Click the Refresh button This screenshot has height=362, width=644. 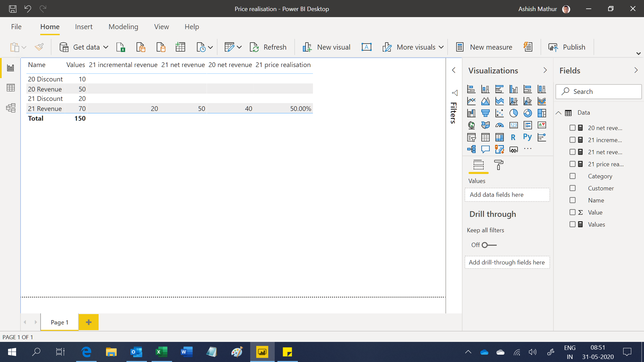pyautogui.click(x=268, y=47)
